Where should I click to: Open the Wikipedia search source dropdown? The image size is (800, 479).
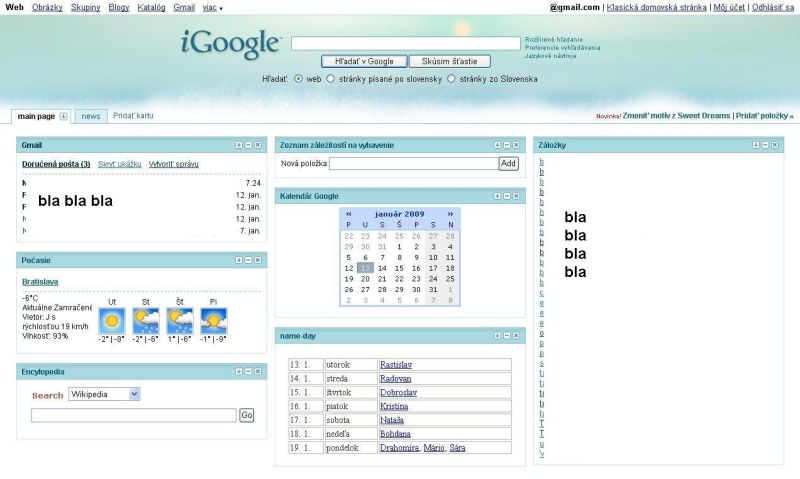(x=104, y=394)
